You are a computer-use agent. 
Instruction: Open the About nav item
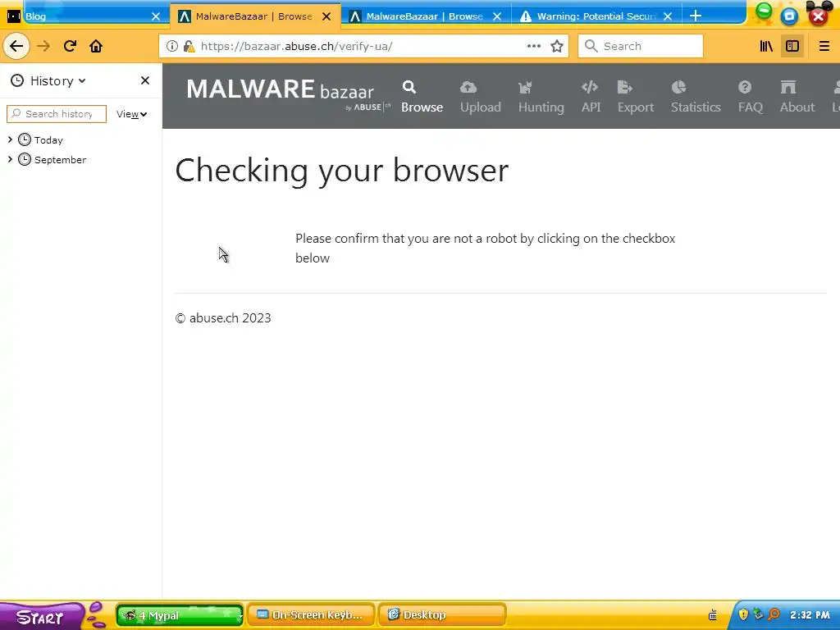[797, 97]
